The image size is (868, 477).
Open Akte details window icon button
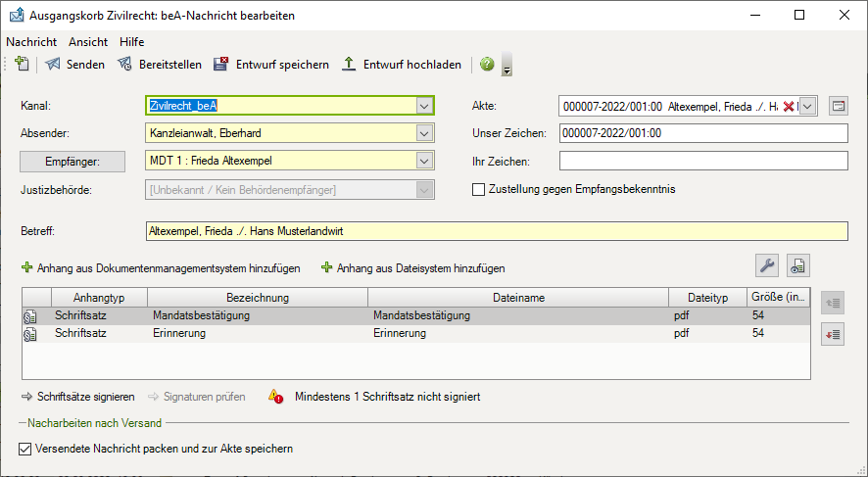[x=839, y=106]
